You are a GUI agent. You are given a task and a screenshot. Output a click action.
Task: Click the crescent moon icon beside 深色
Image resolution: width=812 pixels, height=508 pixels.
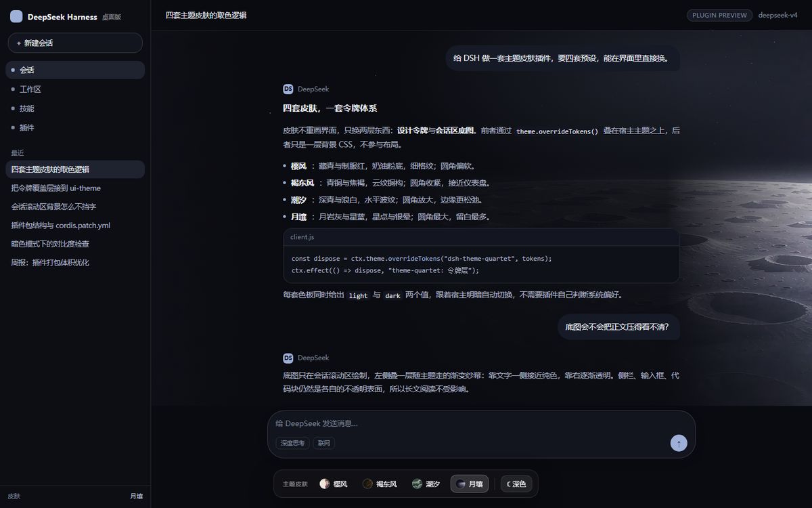tap(507, 484)
